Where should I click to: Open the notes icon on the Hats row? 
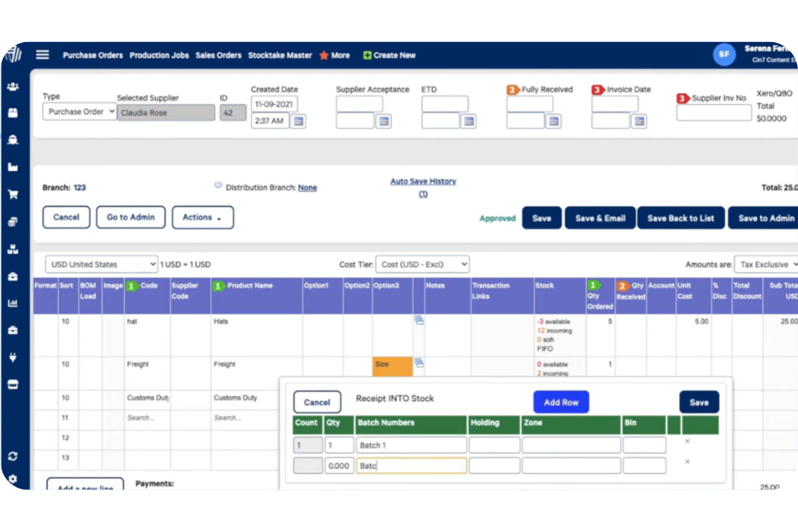coord(419,320)
